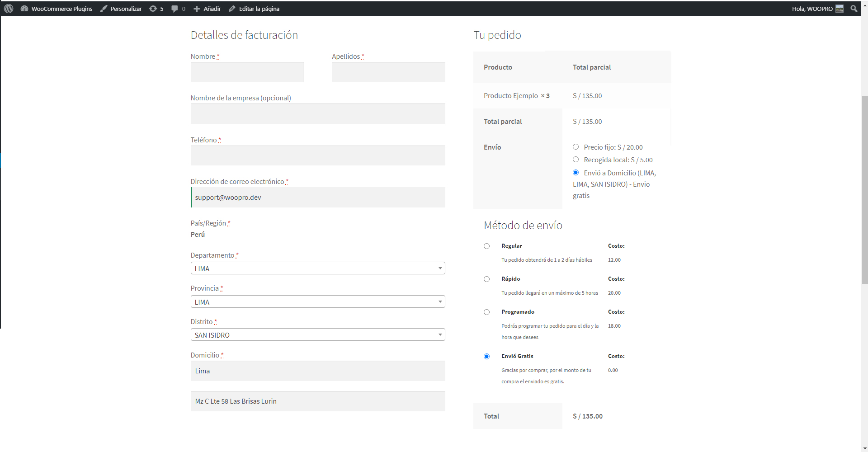Click into the Nombre text field
This screenshot has height=452, width=868.
(247, 72)
